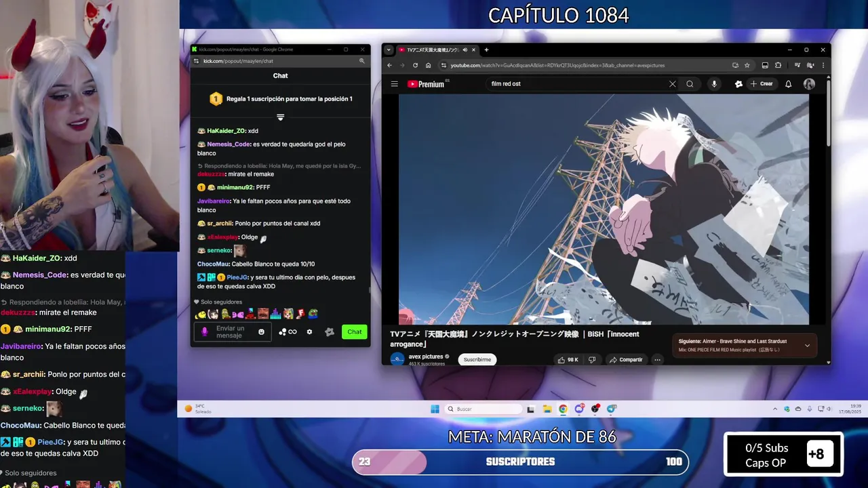The width and height of the screenshot is (868, 488).
Task: Open Chrome extensions puzzle icon
Action: 778,65
